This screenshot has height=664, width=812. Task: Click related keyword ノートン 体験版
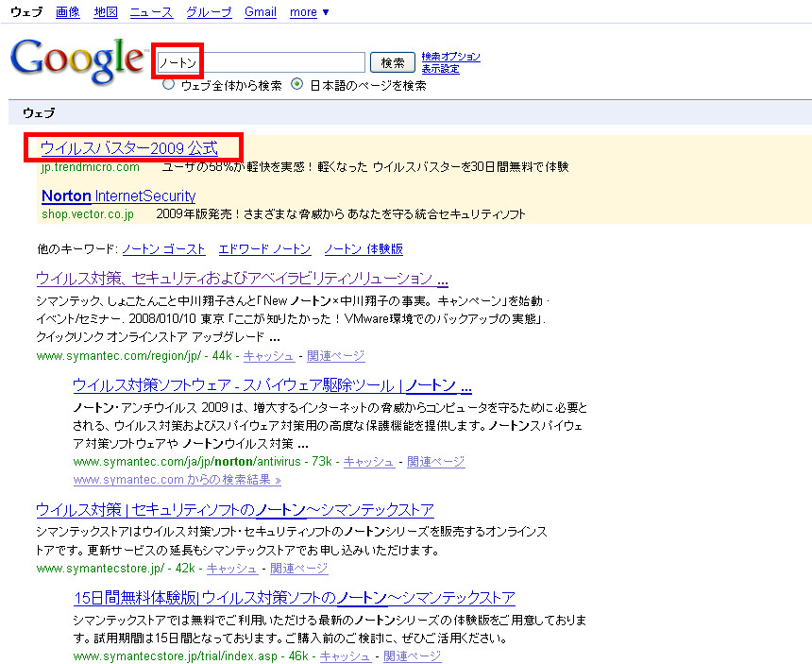click(364, 249)
